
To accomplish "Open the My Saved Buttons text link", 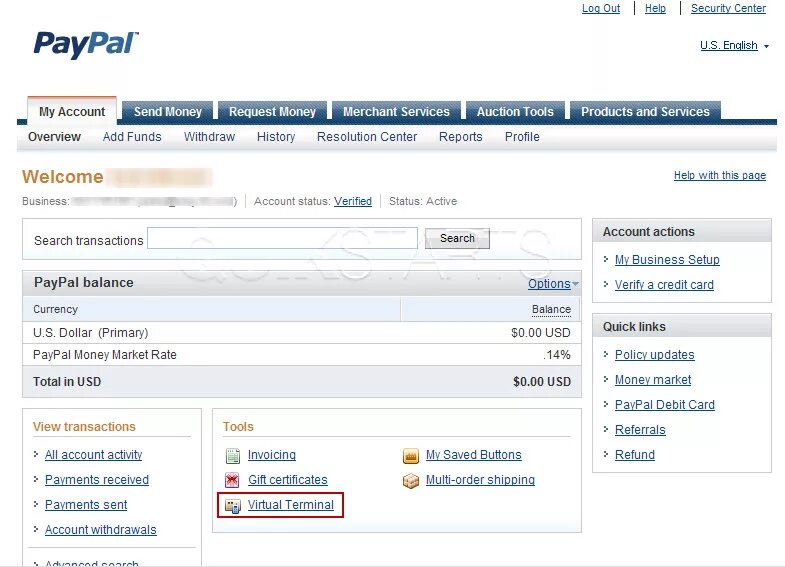I will coord(474,455).
